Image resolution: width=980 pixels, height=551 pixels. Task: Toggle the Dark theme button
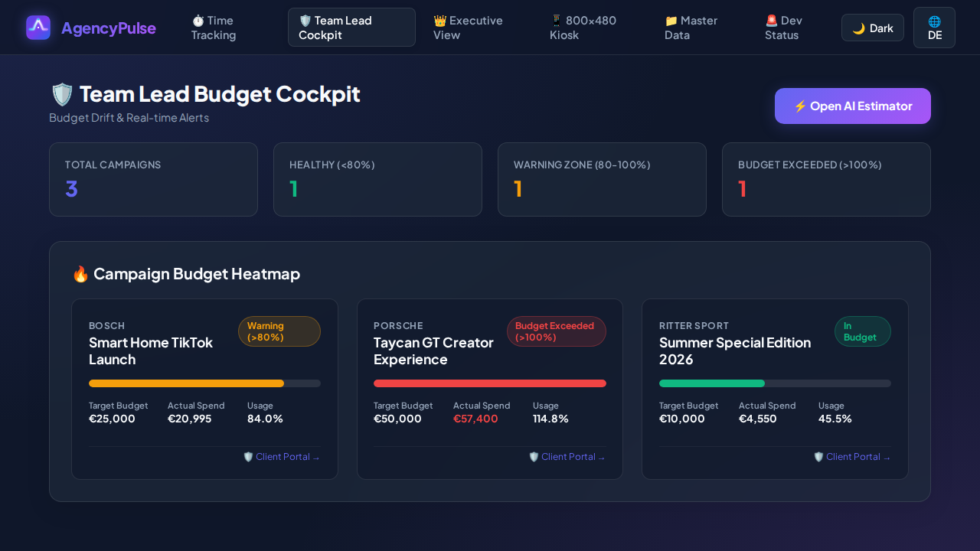[x=873, y=28]
